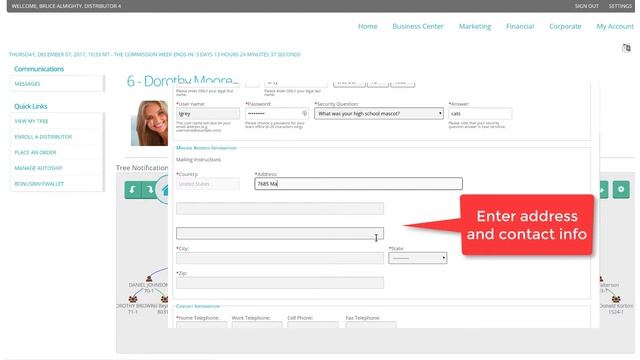640x360 pixels.
Task: Click the 'Donald Korbin' tree node label
Action: [x=616, y=306]
